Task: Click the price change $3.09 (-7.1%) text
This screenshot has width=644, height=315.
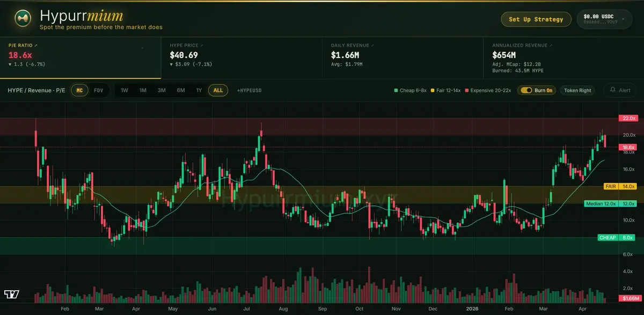Action: [x=191, y=64]
